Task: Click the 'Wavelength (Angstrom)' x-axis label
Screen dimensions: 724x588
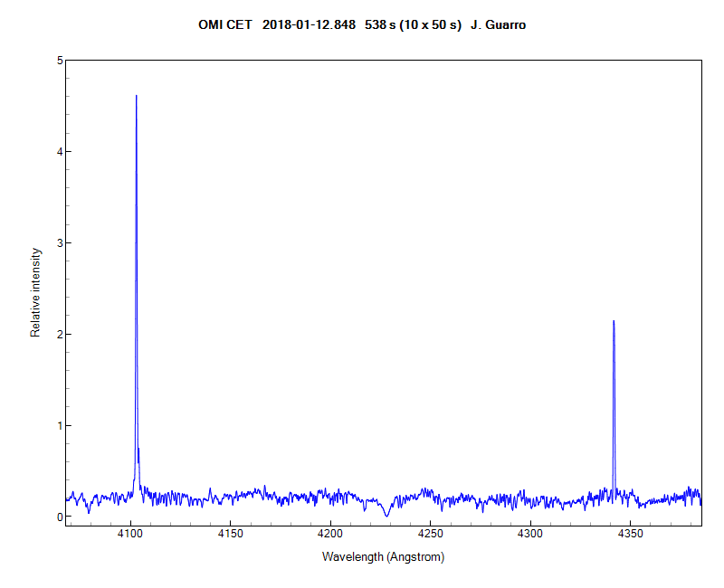Action: 384,557
